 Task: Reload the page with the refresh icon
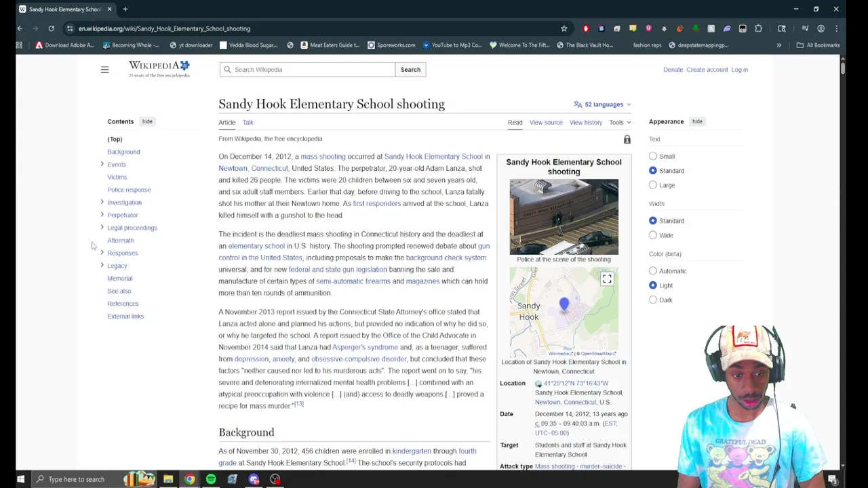(x=51, y=28)
